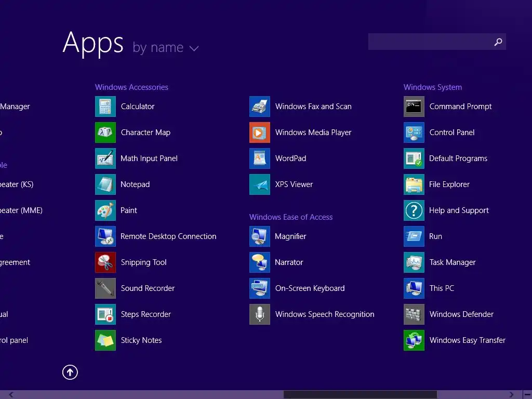Click the XPS Viewer icon
Screen dimensions: 532x399
[260, 184]
